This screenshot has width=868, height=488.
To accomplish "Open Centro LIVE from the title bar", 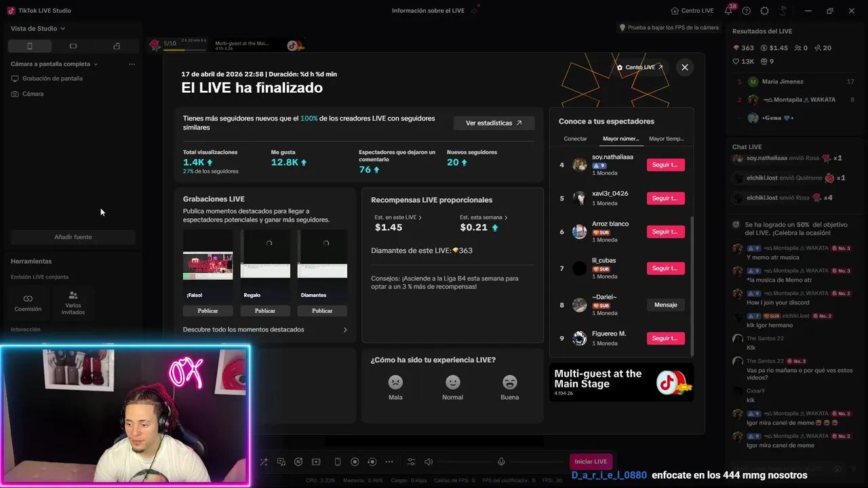I will pos(692,11).
